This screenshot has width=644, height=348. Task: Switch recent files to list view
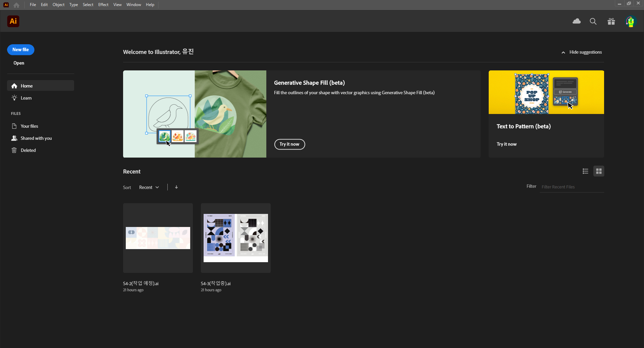(585, 171)
